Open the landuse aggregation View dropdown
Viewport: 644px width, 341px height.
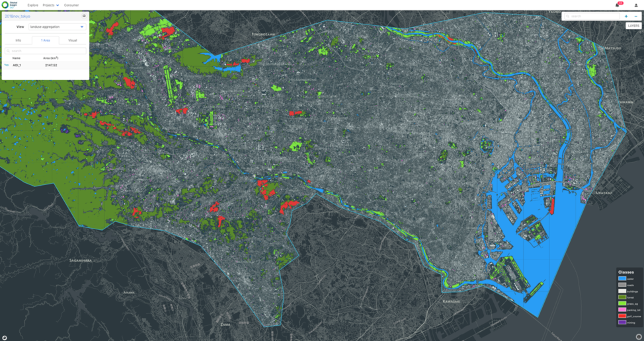tap(57, 27)
